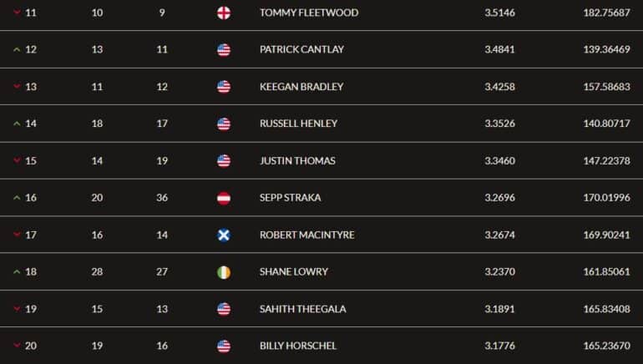Click on Sepp Straka's name
The image size is (643, 364).
point(291,198)
